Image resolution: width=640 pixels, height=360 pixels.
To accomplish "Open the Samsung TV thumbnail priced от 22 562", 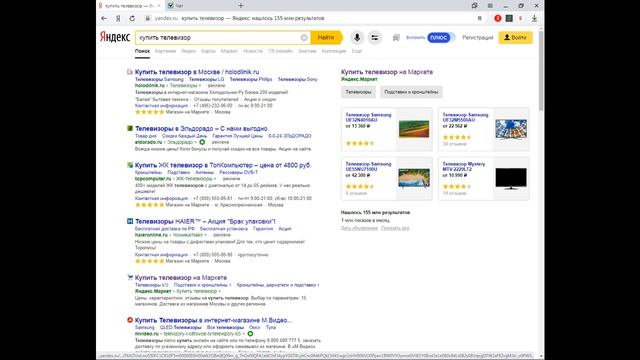I will pos(511,129).
